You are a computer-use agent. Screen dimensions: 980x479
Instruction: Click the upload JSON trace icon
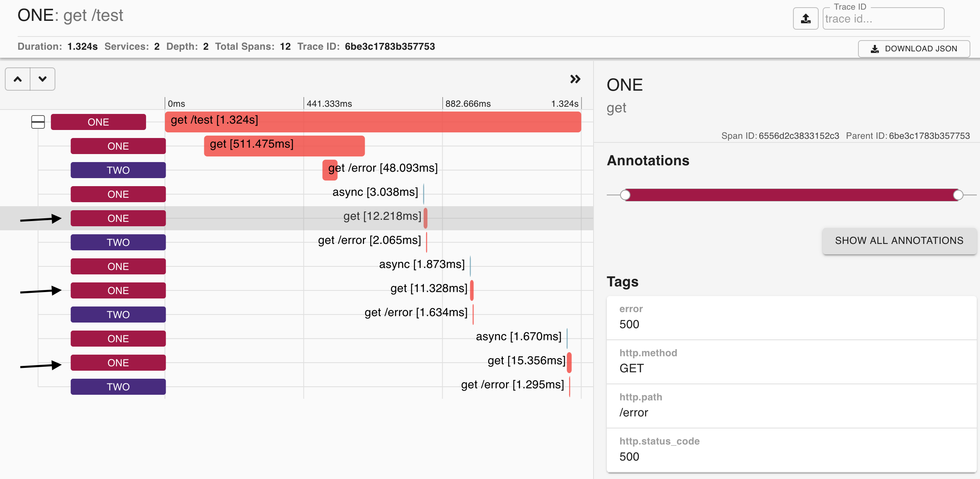pos(805,18)
